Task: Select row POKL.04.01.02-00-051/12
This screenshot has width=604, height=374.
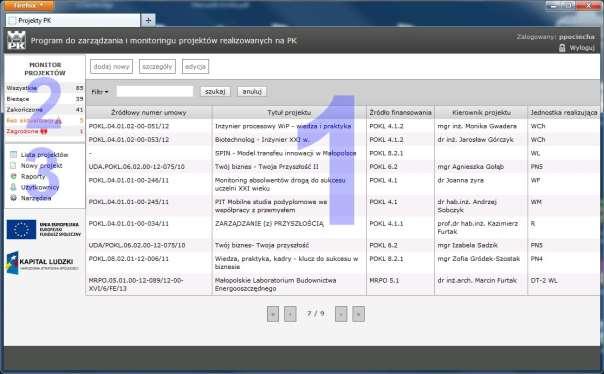Action: (342, 126)
